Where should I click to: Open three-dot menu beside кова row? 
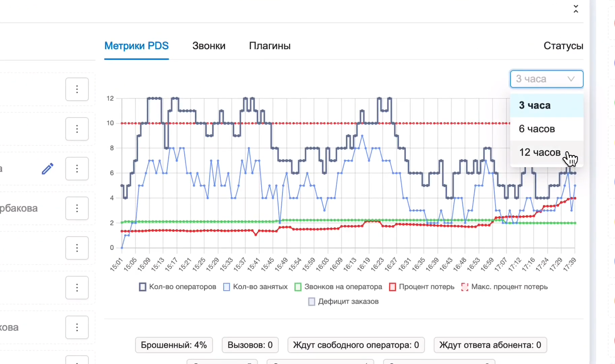pyautogui.click(x=77, y=327)
